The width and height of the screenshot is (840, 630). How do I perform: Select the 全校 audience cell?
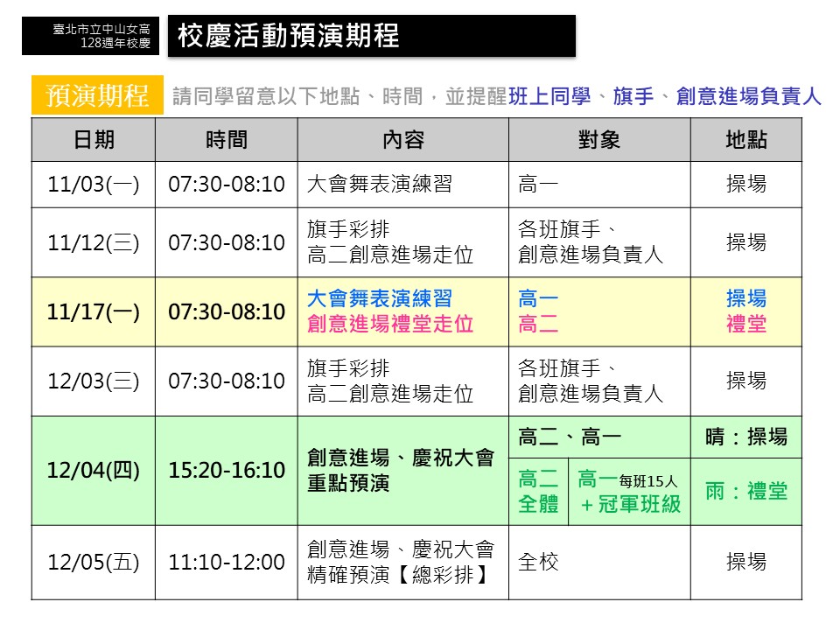538,563
